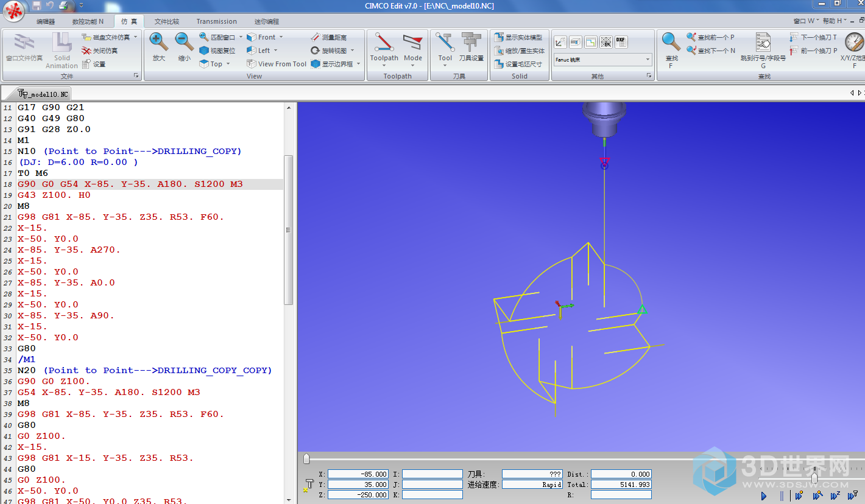Expand the 匹配窗口 dropdown arrow
Screen dimensions: 865x504
241,37
